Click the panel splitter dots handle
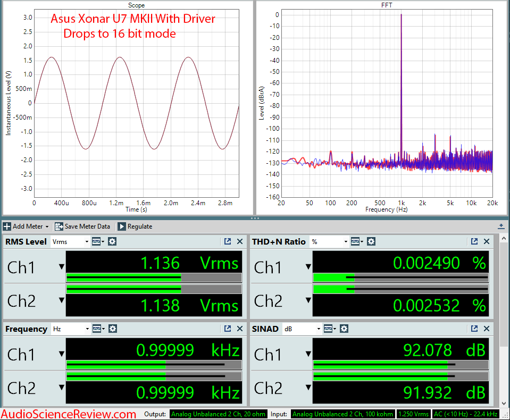This screenshot has width=510, height=420. [255, 218]
